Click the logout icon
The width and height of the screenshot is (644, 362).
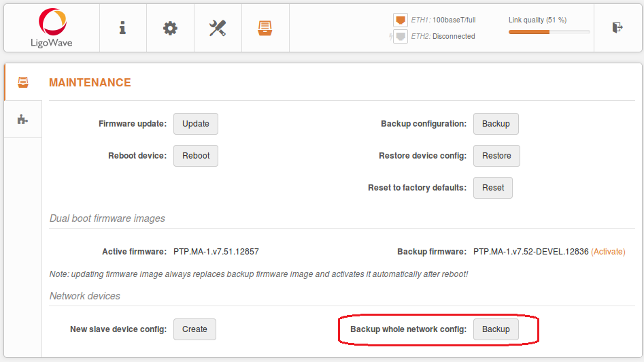click(x=617, y=27)
